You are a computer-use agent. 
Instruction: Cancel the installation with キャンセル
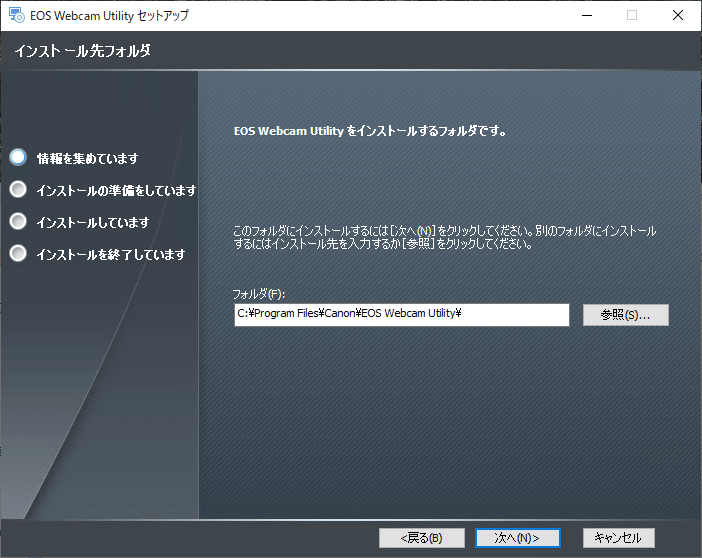coord(618,538)
